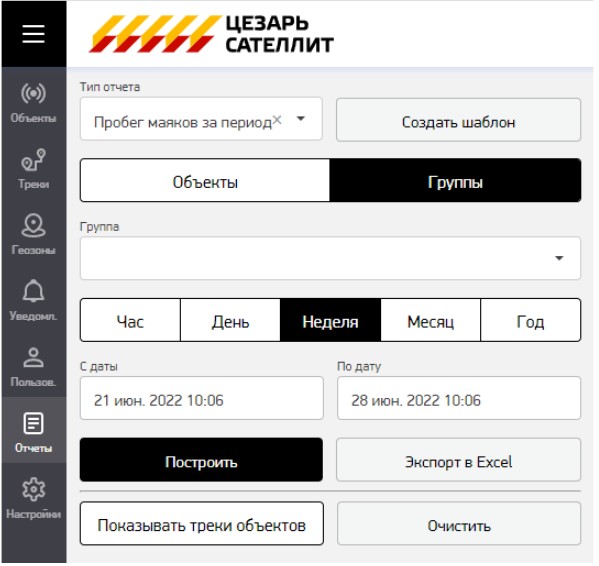Open the Пользов. users section
This screenshot has width=599, height=566.
point(34,366)
